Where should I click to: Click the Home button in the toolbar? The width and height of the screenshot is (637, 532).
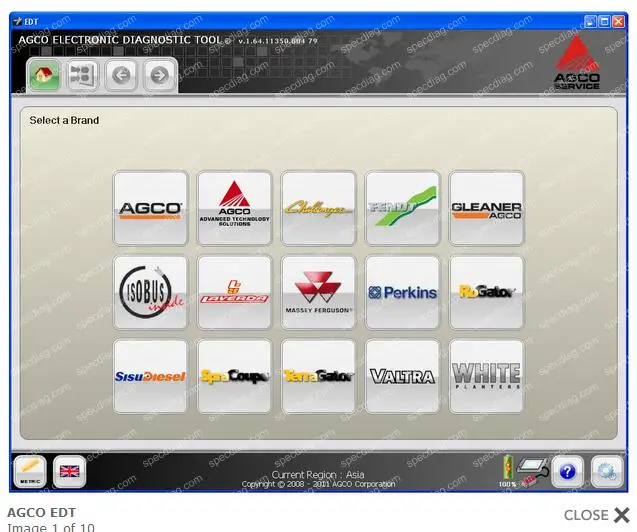point(44,75)
